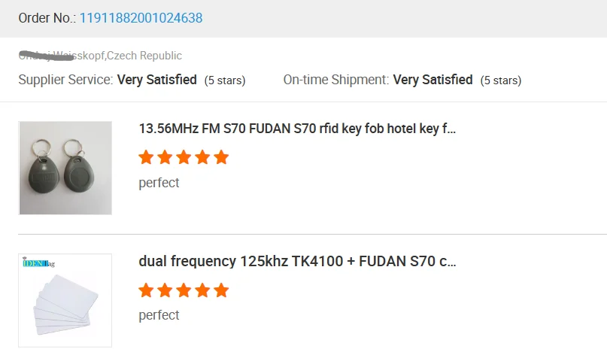Open order number 11911882001024638 link
Screen dimensions: 607x364
pos(141,18)
